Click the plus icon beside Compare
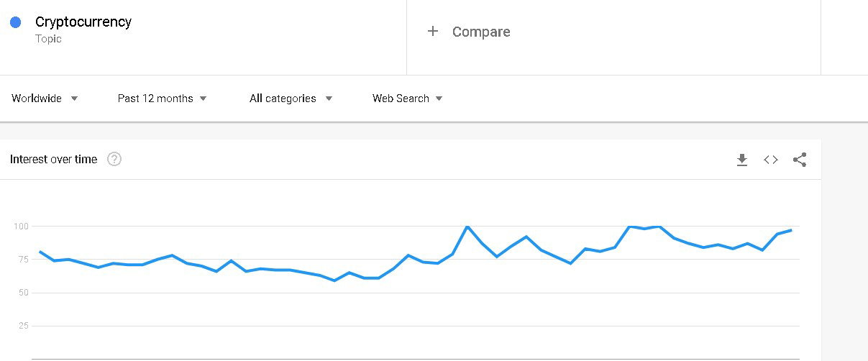 pos(433,31)
